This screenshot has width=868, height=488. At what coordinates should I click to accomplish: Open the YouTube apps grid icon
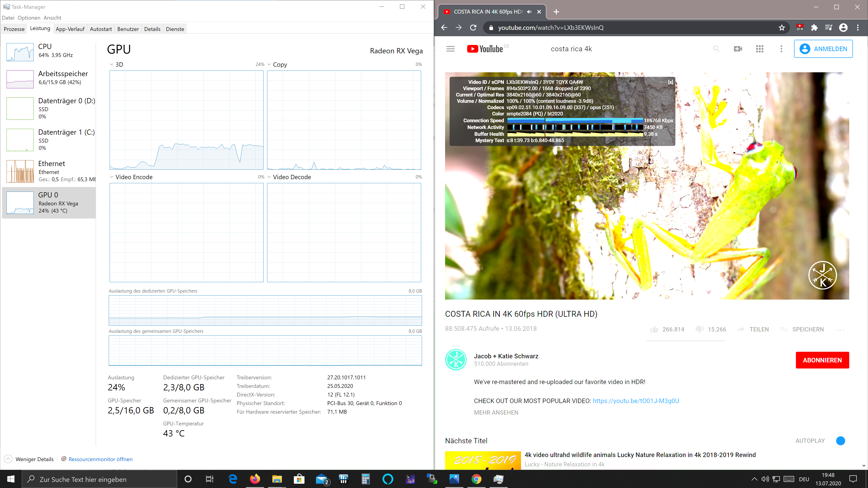click(x=759, y=49)
